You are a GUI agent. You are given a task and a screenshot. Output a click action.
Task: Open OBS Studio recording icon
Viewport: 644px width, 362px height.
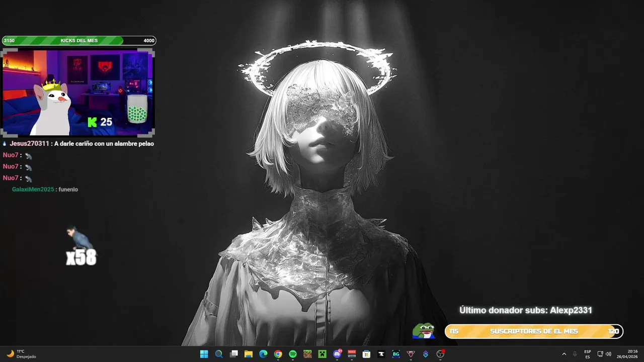pos(440,354)
